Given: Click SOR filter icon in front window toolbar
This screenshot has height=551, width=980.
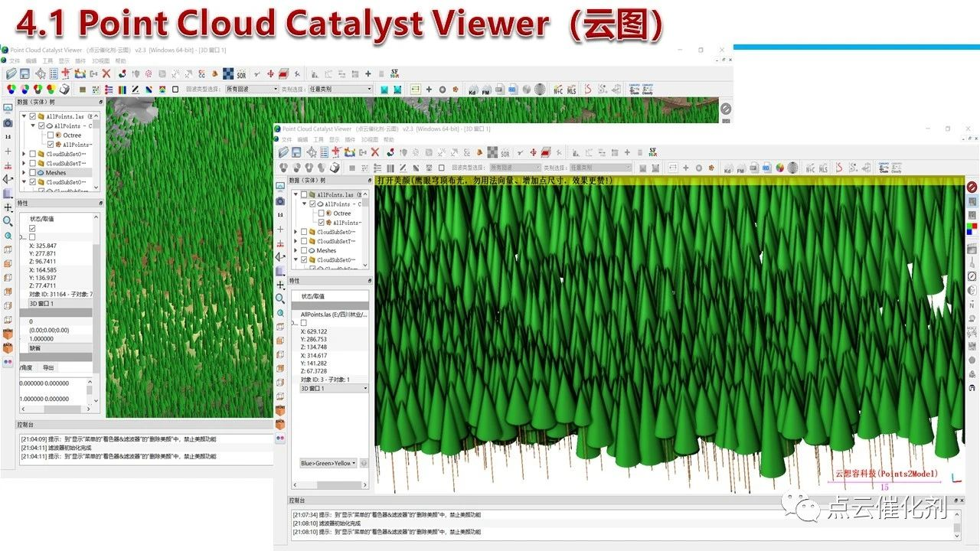Looking at the screenshot, I should coord(504,152).
